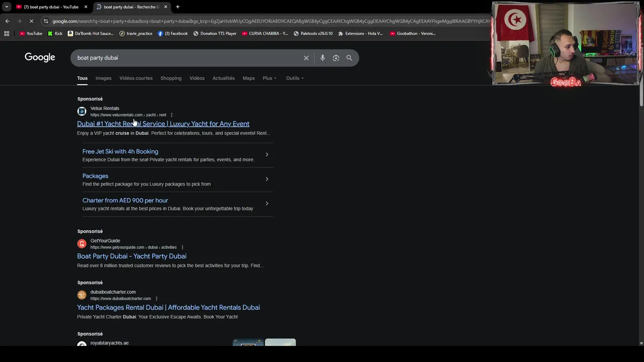The width and height of the screenshot is (644, 362).
Task: Switch to the Shopping tab
Action: (x=171, y=78)
